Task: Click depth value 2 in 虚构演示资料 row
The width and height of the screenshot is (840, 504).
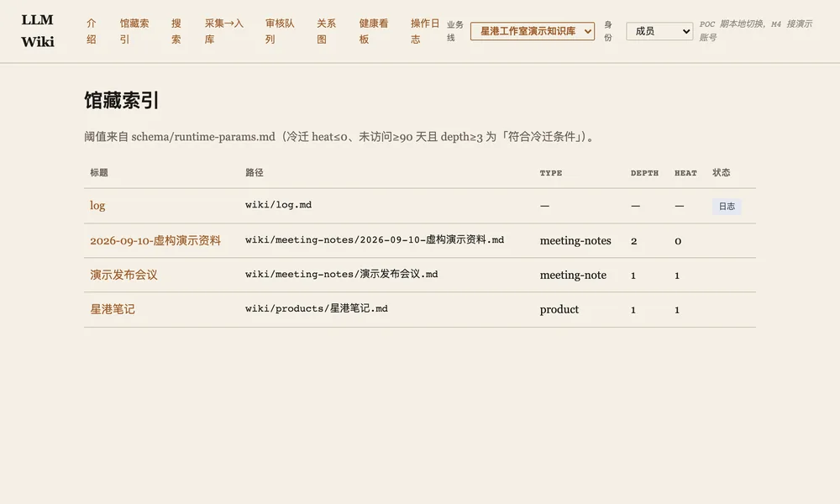Action: point(633,241)
